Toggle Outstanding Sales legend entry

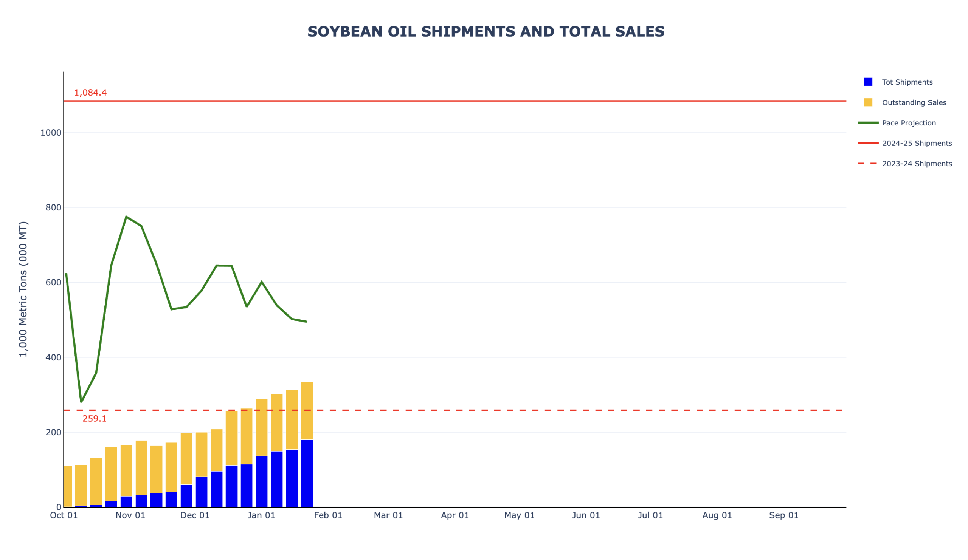pos(914,102)
